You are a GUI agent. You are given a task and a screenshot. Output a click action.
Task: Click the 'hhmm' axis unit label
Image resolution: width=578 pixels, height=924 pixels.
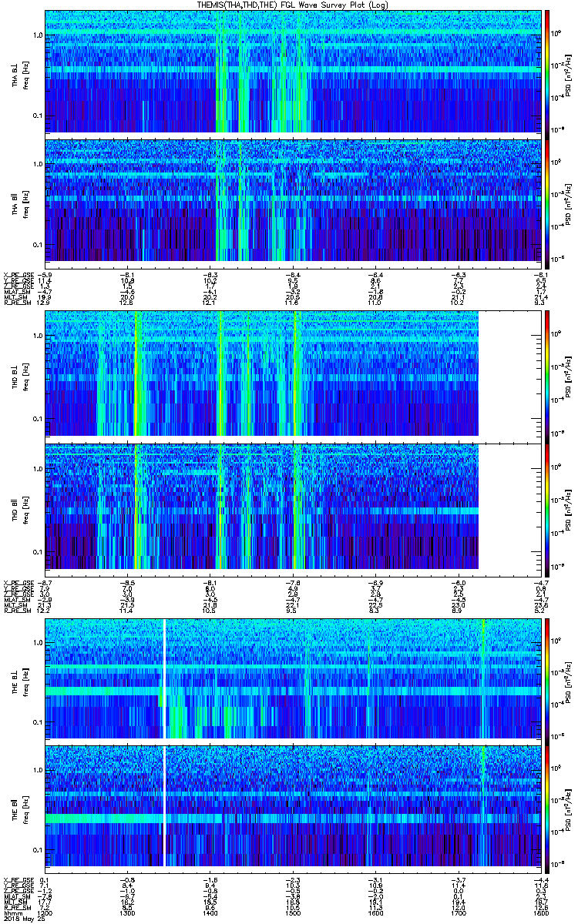12,912
